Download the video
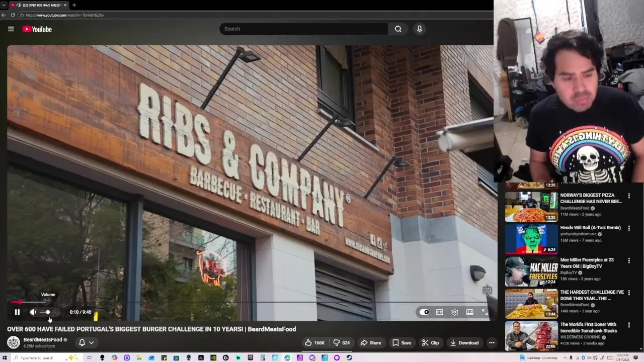The width and height of the screenshot is (644, 362). 464,343
